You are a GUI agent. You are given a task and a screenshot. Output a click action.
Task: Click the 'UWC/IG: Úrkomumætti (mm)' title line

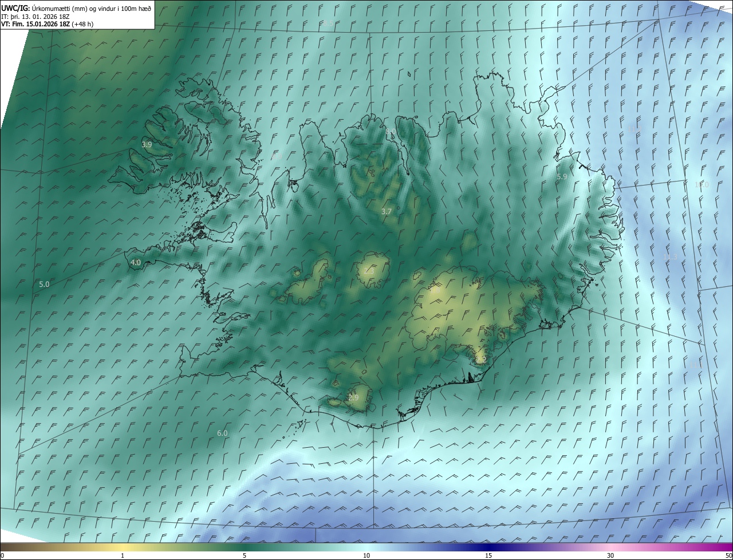76,8
